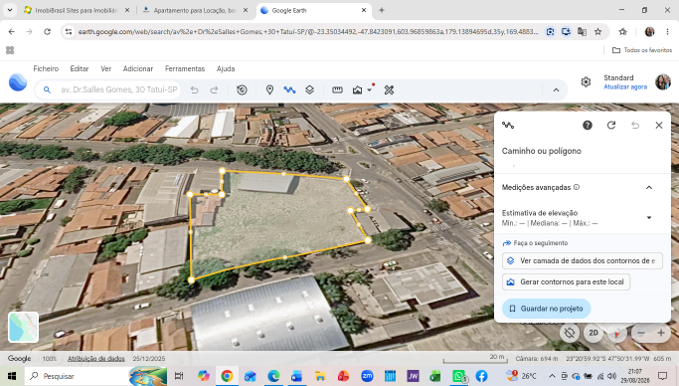
Task: Select the add placemark pin tool
Action: click(269, 90)
